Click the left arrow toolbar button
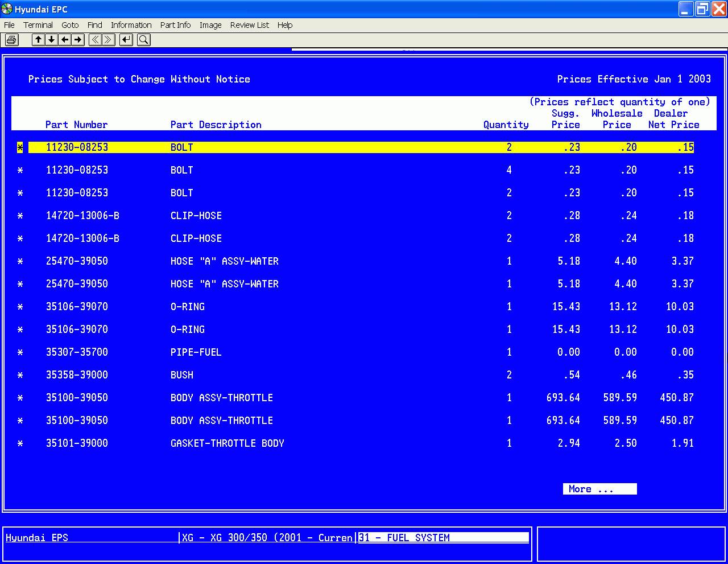The height and width of the screenshot is (564, 728). pyautogui.click(x=65, y=39)
